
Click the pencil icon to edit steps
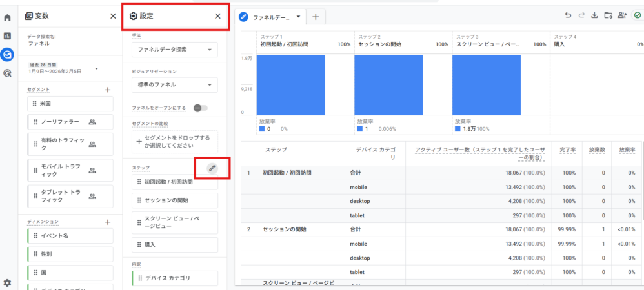click(x=212, y=168)
